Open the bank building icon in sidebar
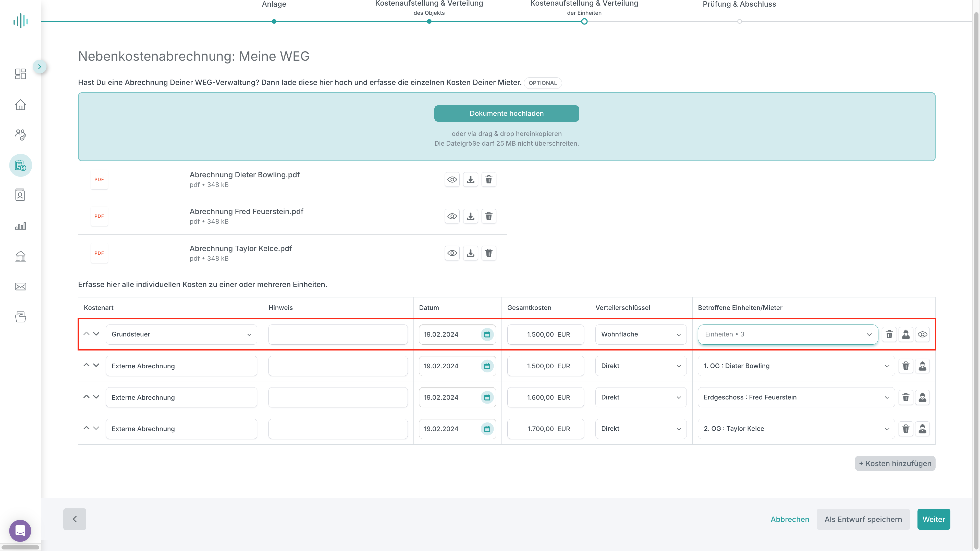The image size is (980, 551). coord(20,256)
